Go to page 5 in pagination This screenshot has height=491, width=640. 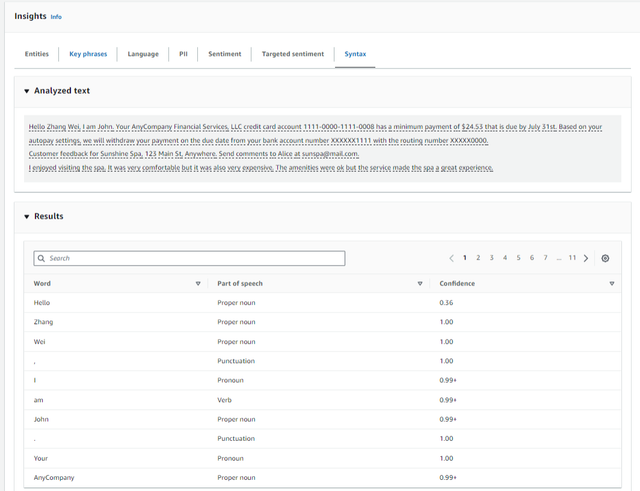tap(518, 258)
